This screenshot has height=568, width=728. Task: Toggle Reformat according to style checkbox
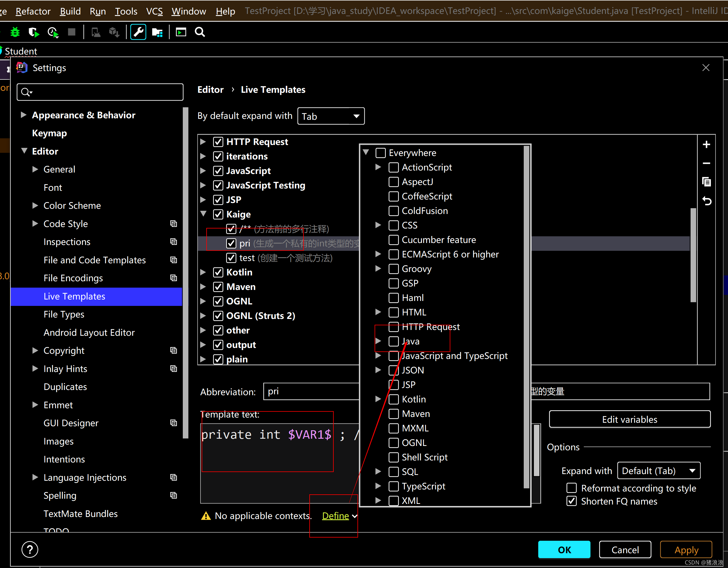[572, 488]
